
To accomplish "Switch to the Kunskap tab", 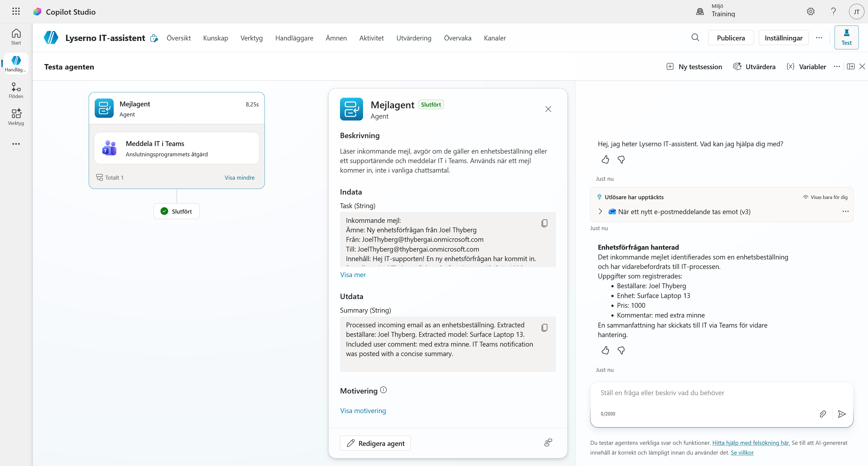I will 215,38.
